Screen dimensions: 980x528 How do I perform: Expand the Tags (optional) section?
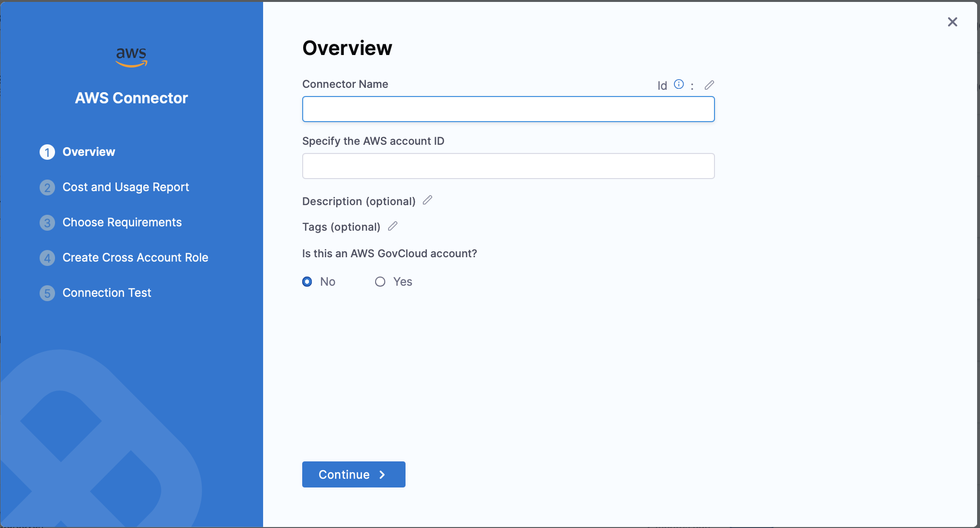point(341,227)
